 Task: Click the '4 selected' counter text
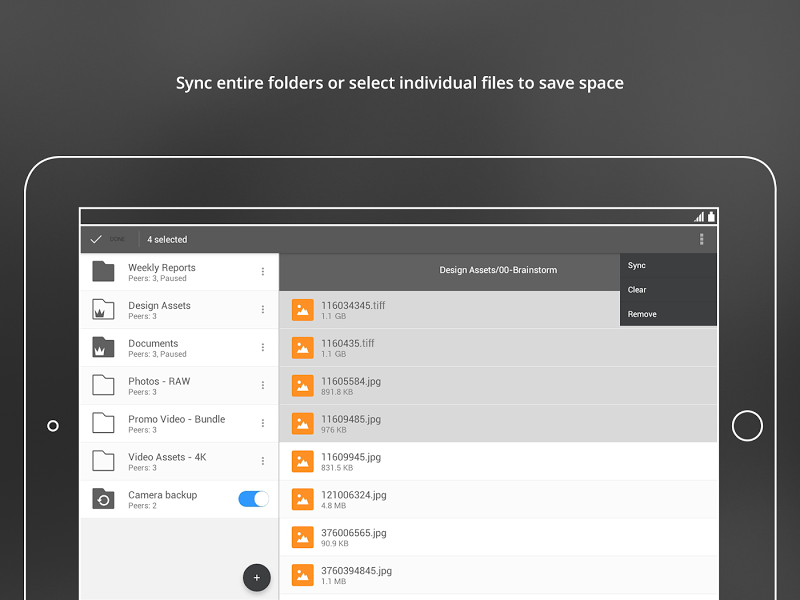(x=167, y=239)
